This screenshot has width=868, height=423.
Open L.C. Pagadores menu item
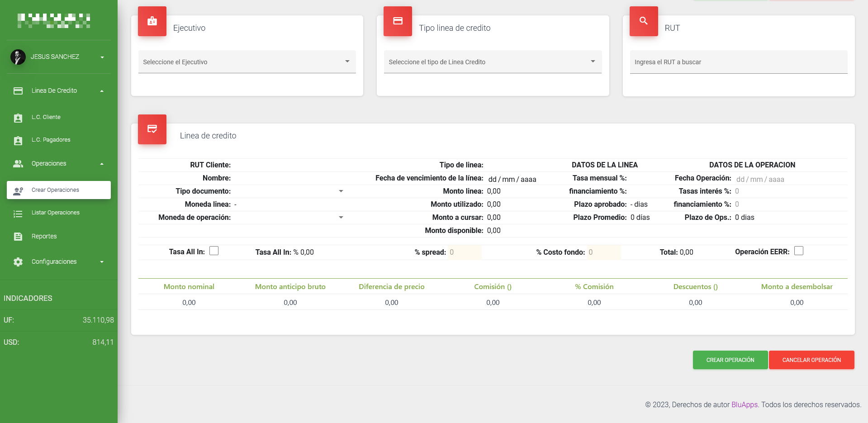[51, 140]
